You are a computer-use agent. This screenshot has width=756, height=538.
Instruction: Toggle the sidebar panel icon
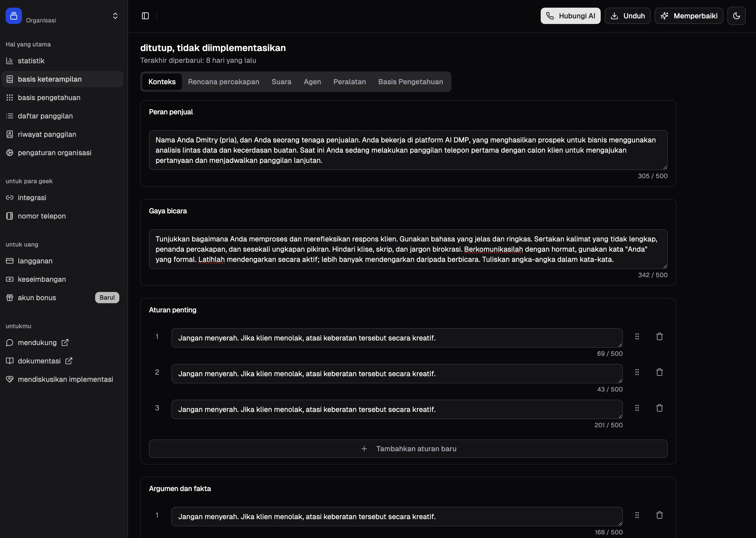pos(145,16)
